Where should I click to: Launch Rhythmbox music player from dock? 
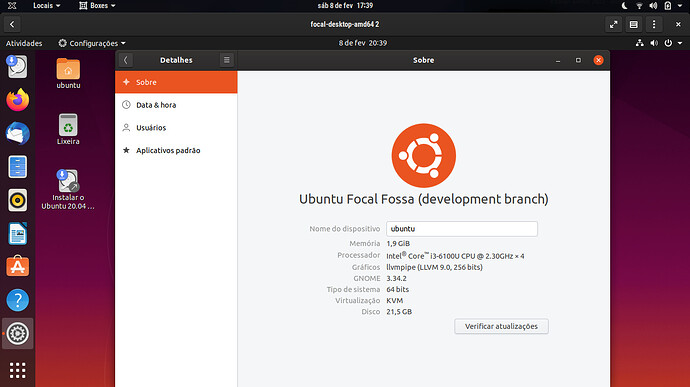click(18, 200)
